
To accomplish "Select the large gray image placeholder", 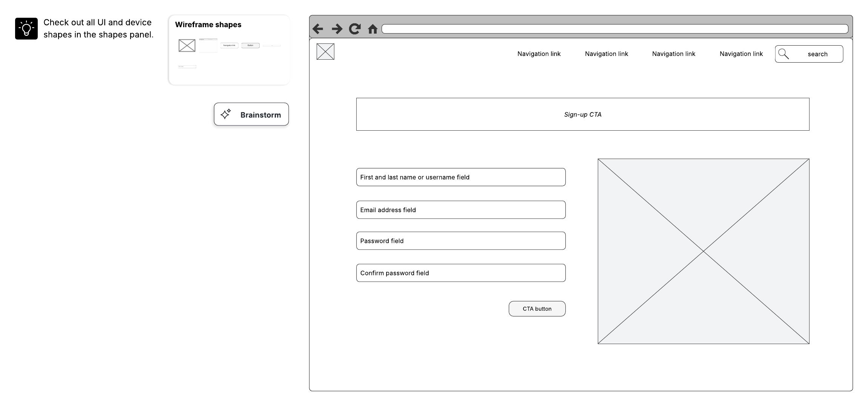I will 703,251.
